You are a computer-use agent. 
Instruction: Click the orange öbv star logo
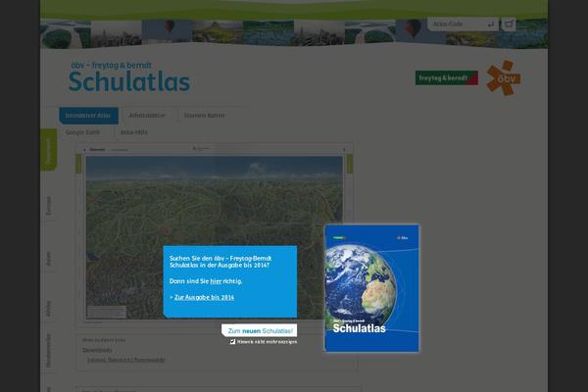coord(504,77)
